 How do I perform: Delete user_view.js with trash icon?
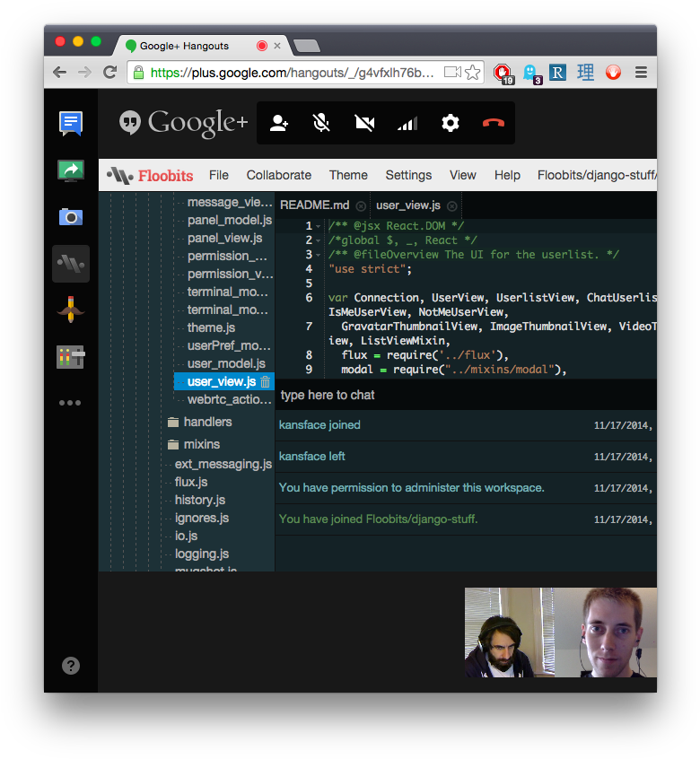pos(266,382)
